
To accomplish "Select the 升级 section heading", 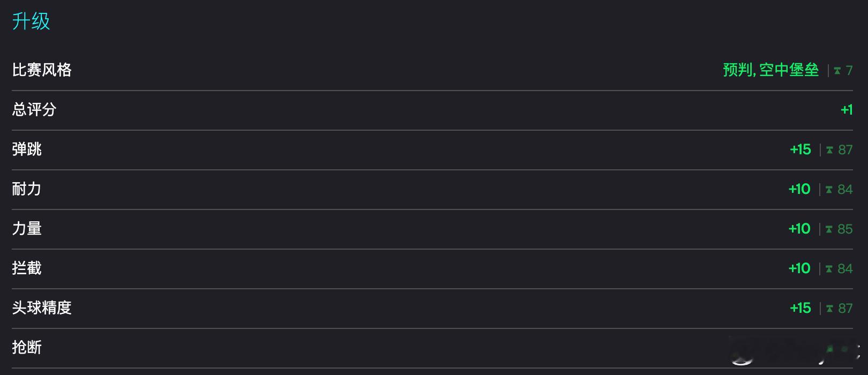I will click(x=31, y=21).
